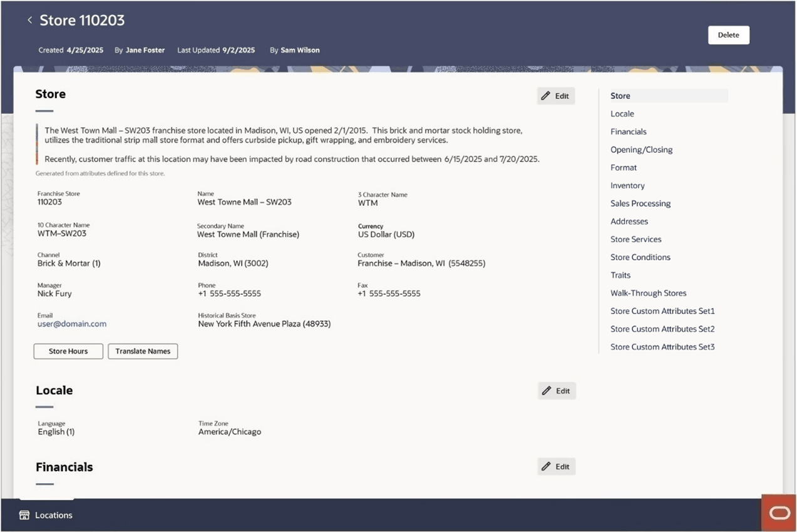Select Financials in the side navigation
The height and width of the screenshot is (532, 797).
(628, 131)
